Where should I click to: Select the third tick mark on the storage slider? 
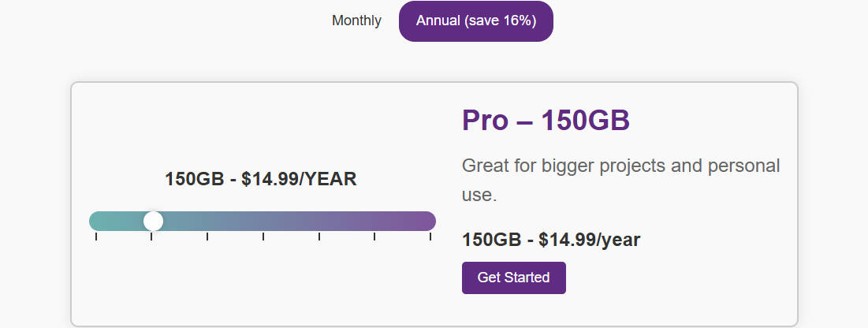click(x=207, y=237)
